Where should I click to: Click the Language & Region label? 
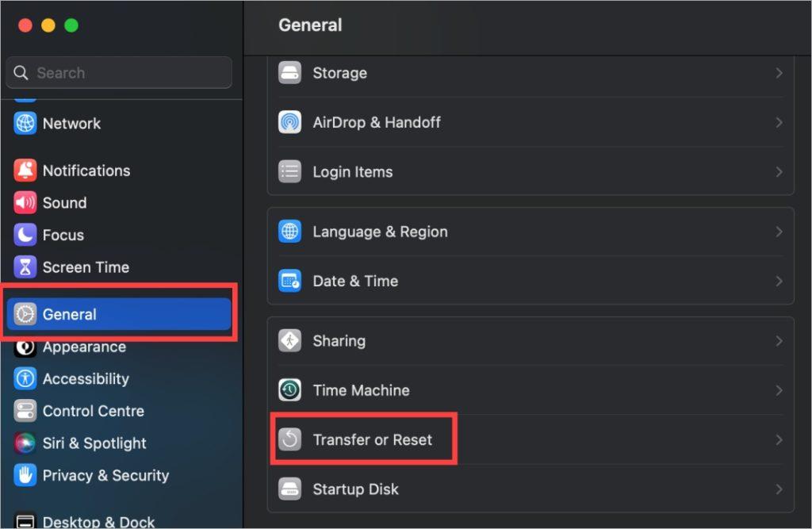[380, 232]
